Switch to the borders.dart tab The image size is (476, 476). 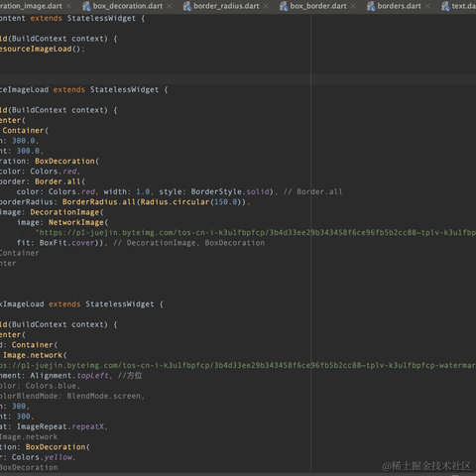399,6
